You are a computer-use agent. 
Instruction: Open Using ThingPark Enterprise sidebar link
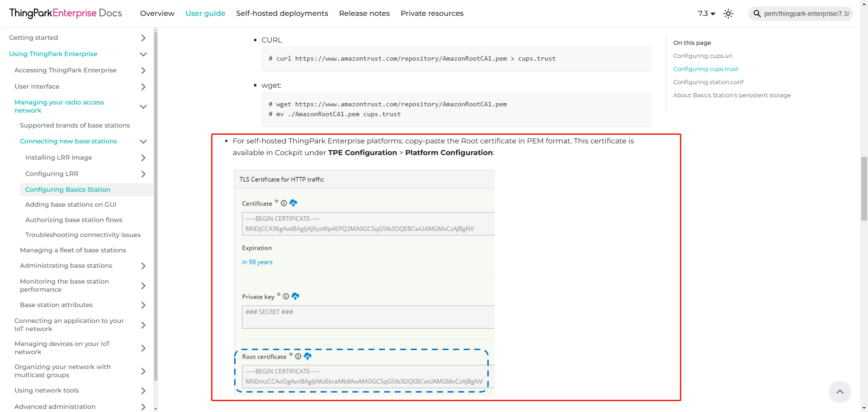[x=53, y=54]
